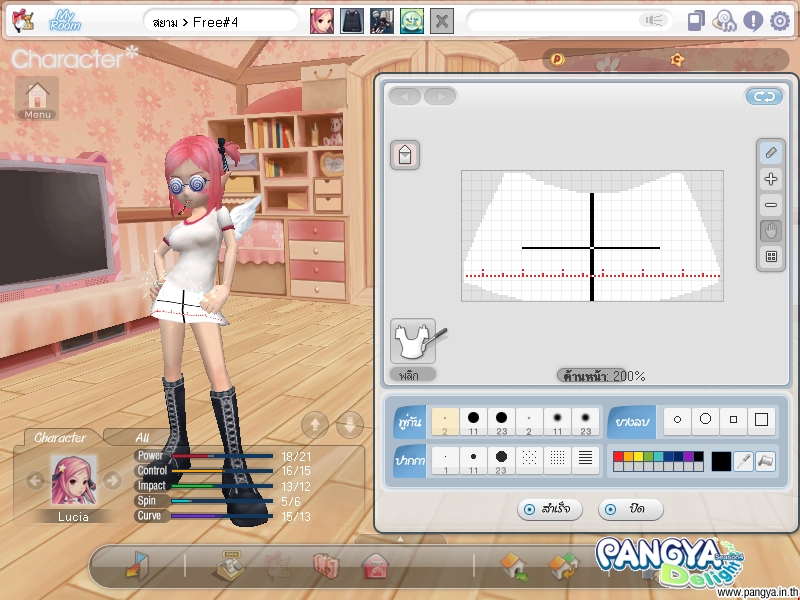Activate the eyedropper color picker
This screenshot has height=600, width=800.
click(x=743, y=461)
